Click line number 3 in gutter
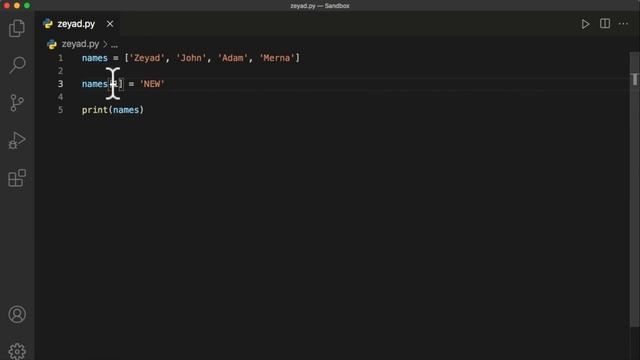Image resolution: width=640 pixels, height=360 pixels. click(x=60, y=84)
